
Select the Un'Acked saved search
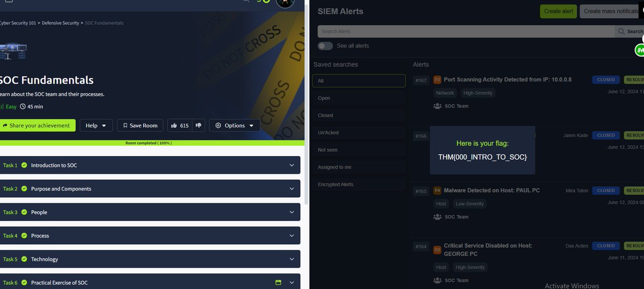coord(358,132)
